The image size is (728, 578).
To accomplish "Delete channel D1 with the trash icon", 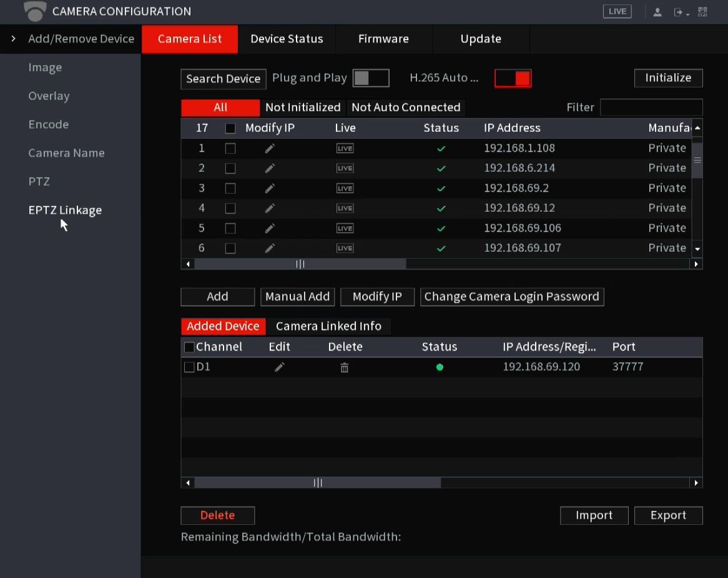I will 344,367.
